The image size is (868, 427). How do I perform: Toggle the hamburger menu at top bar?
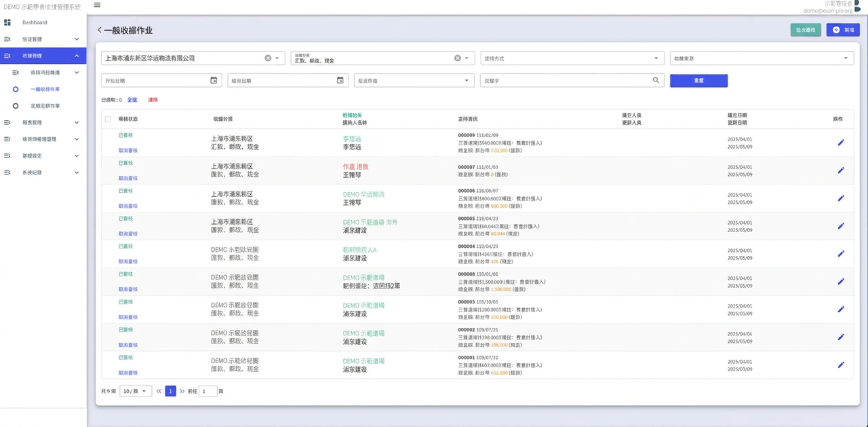(x=97, y=5)
